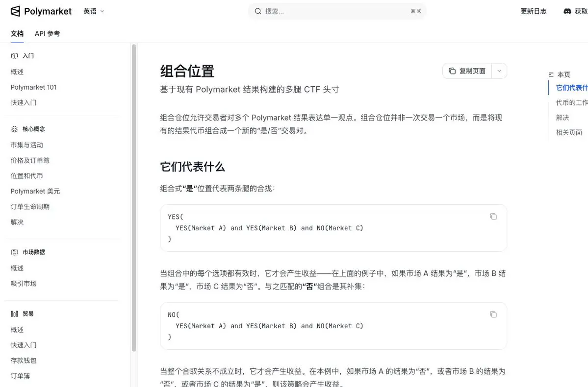Open 位置和代币 page
Viewport: 588px width, 387px height.
point(26,176)
